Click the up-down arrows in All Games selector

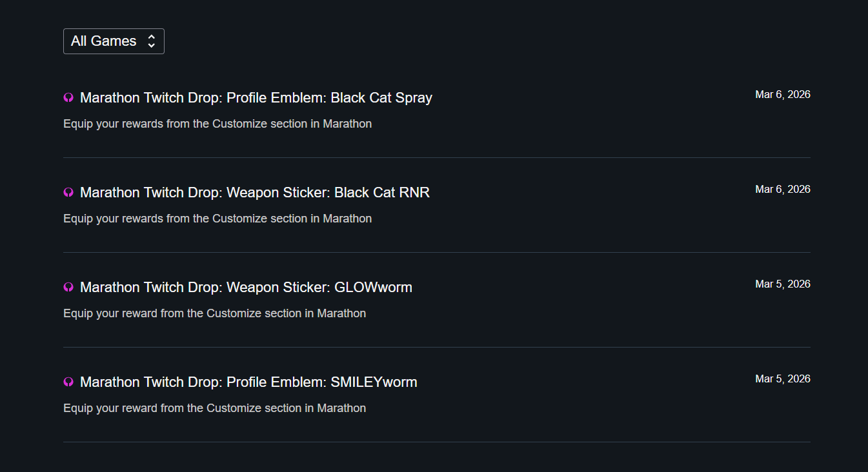click(x=152, y=41)
